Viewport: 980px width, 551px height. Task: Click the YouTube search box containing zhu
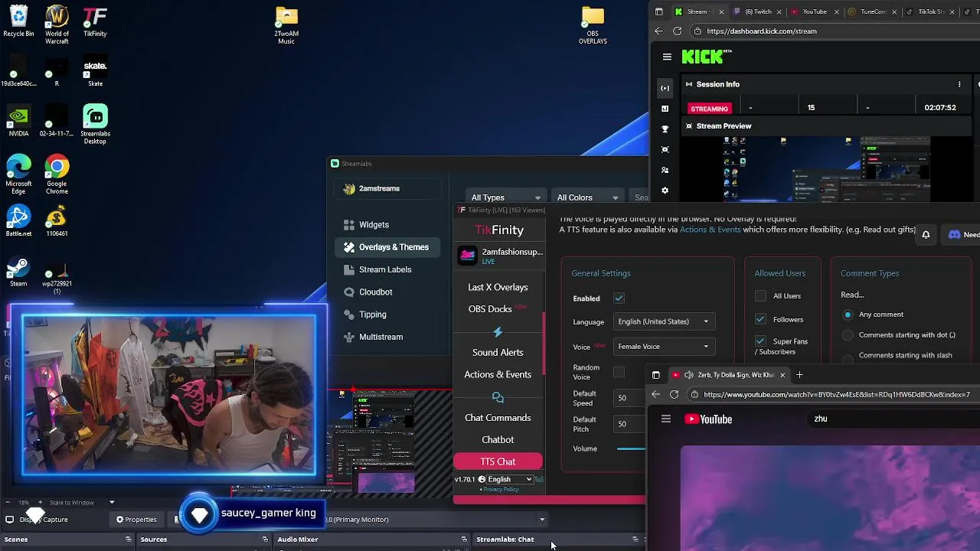click(894, 419)
